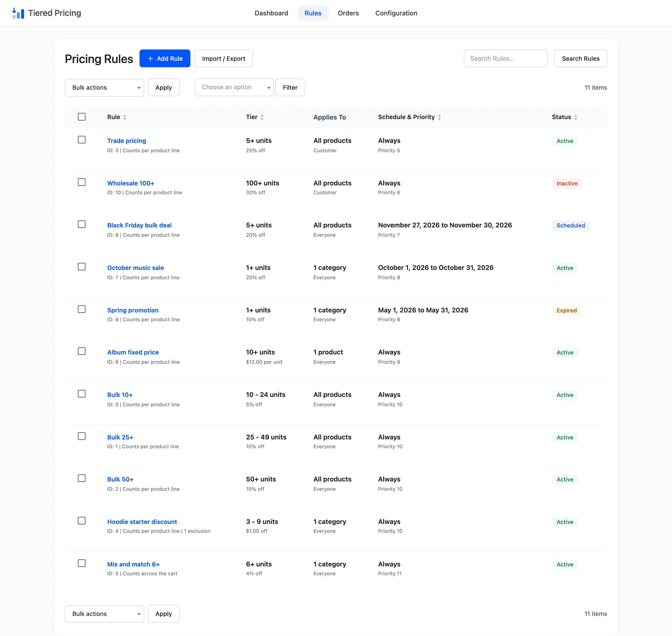Sort by the Status column arrows
The height and width of the screenshot is (636, 672).
[x=575, y=117]
